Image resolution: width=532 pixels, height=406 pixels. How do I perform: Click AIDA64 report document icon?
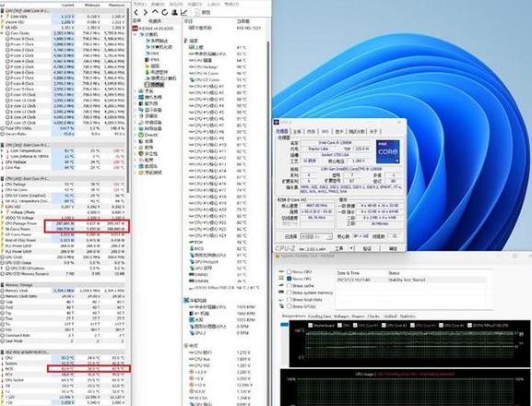[x=196, y=13]
